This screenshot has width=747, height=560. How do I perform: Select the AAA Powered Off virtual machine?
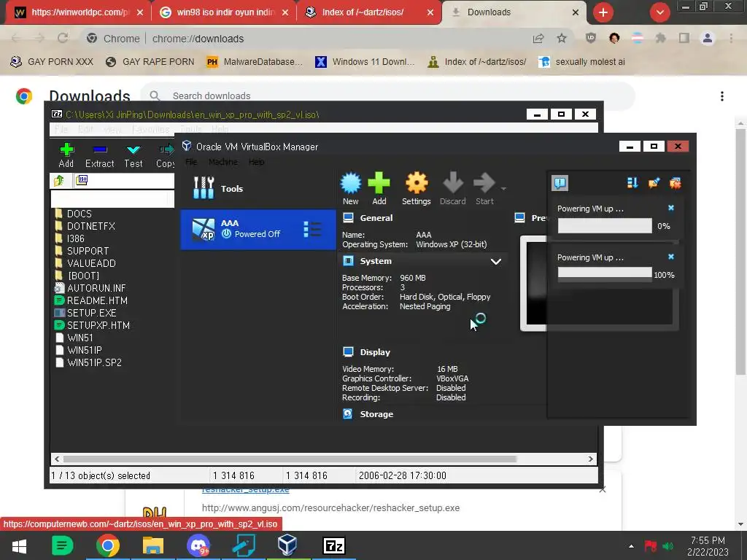click(258, 230)
